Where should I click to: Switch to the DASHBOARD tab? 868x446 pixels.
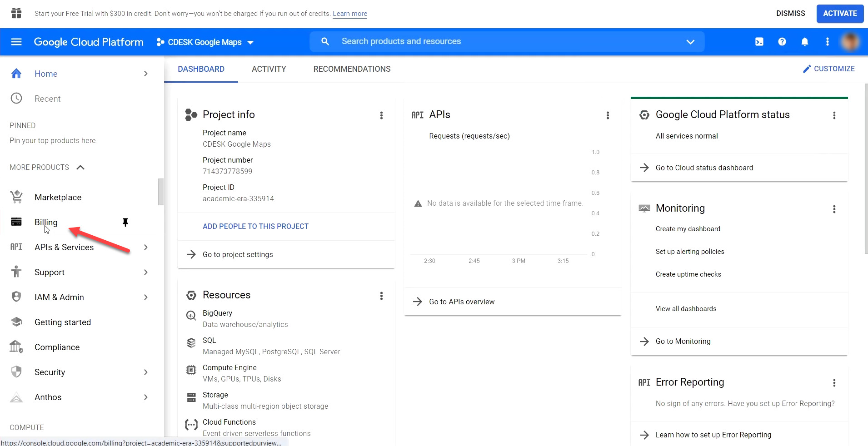point(201,69)
